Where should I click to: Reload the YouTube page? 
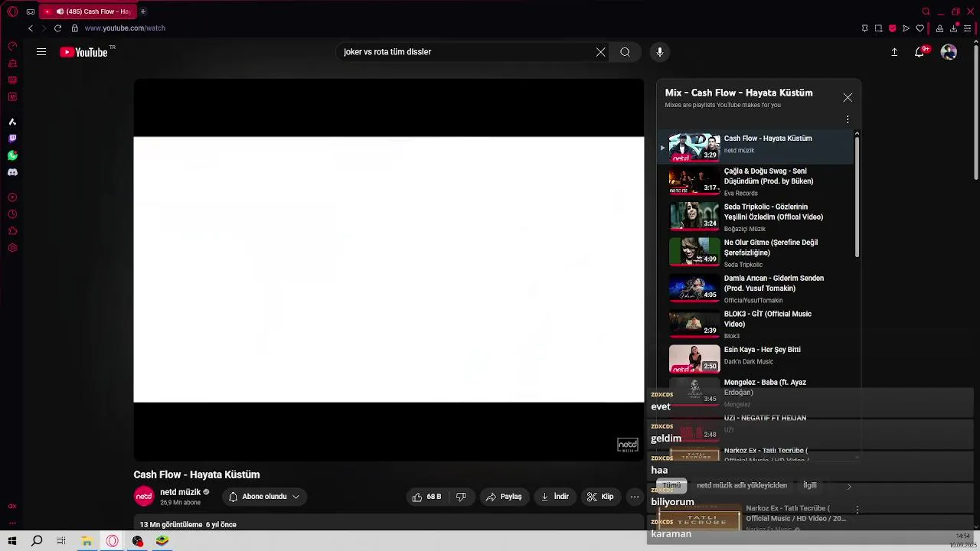[57, 28]
